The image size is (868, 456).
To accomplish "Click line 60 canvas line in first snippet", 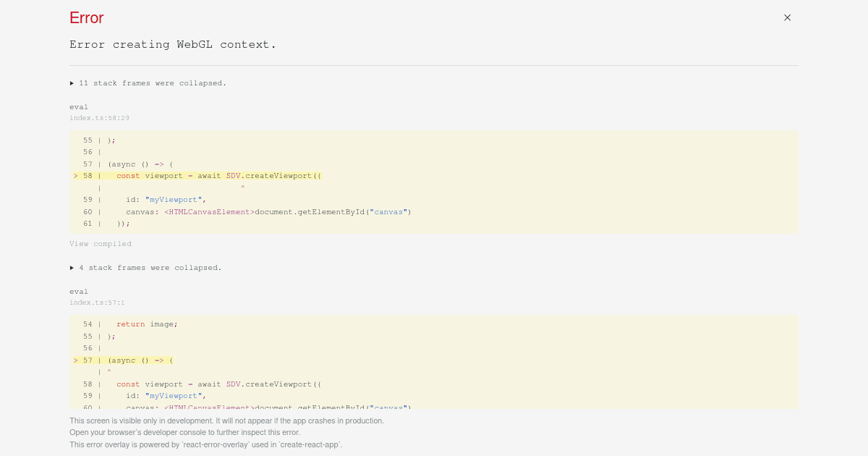I will [247, 212].
